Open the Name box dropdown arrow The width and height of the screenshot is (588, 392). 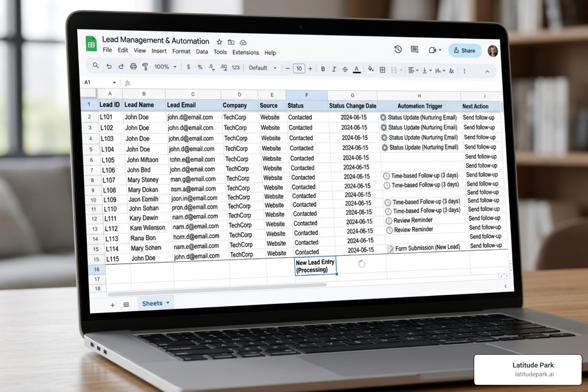[114, 82]
